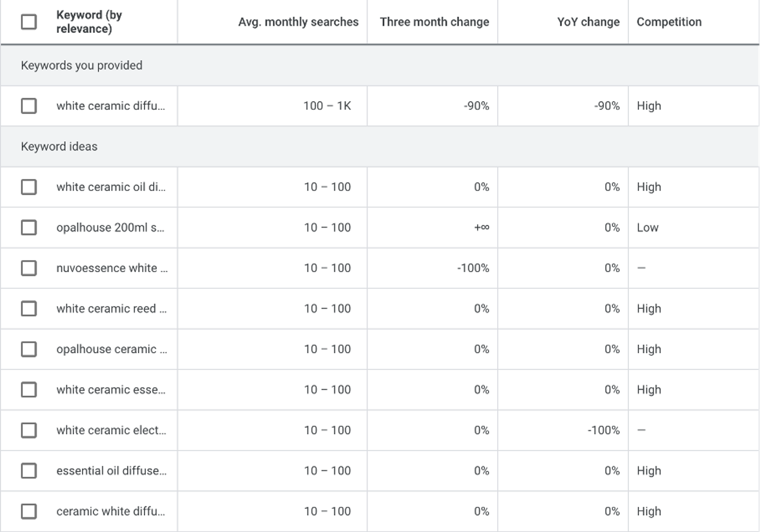Select the 'white ceramic reed ...' checkbox
This screenshot has height=532, width=760.
point(29,309)
